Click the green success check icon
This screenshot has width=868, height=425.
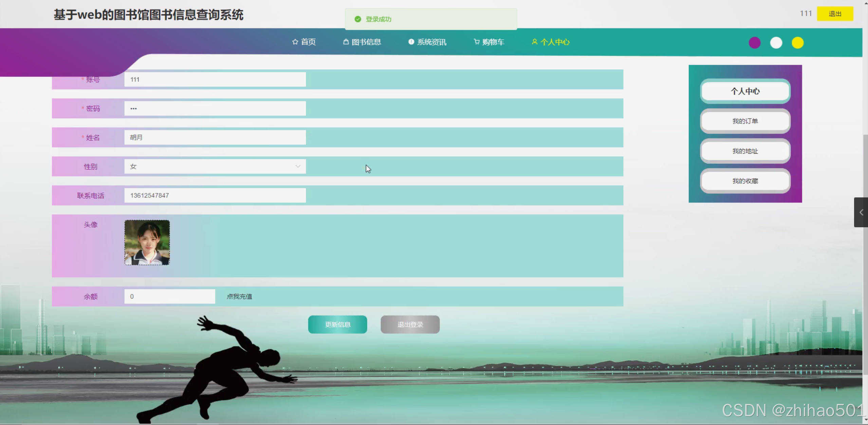tap(357, 19)
